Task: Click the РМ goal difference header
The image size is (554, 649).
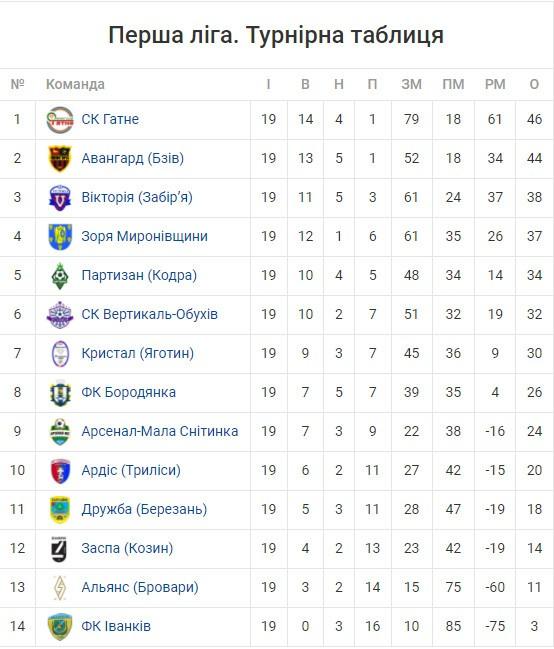Action: (x=495, y=84)
